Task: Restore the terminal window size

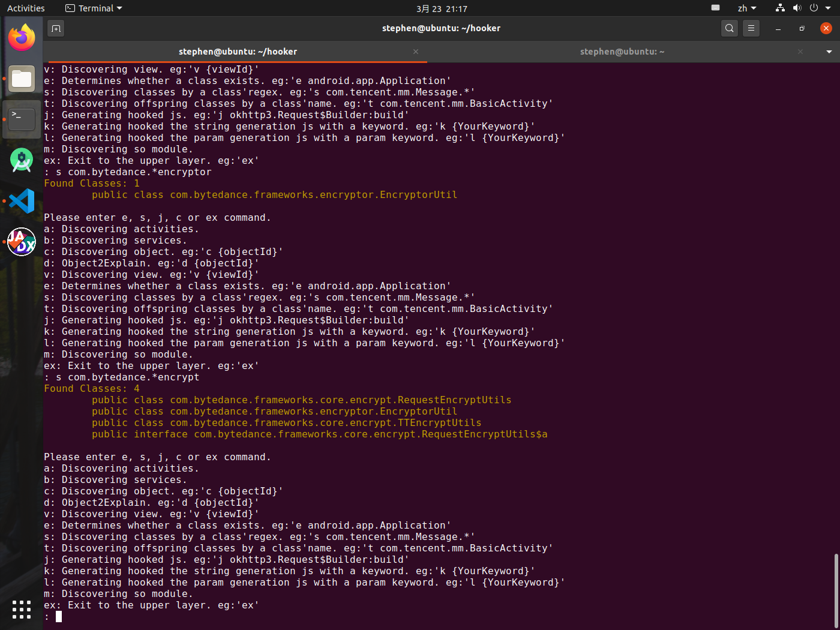Action: 802,28
